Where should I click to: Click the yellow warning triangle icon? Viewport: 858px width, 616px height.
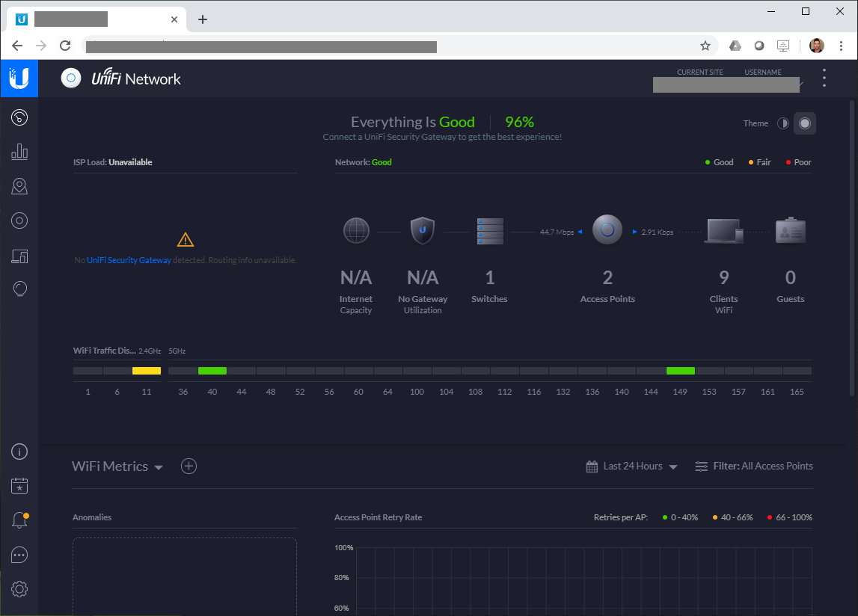click(186, 240)
